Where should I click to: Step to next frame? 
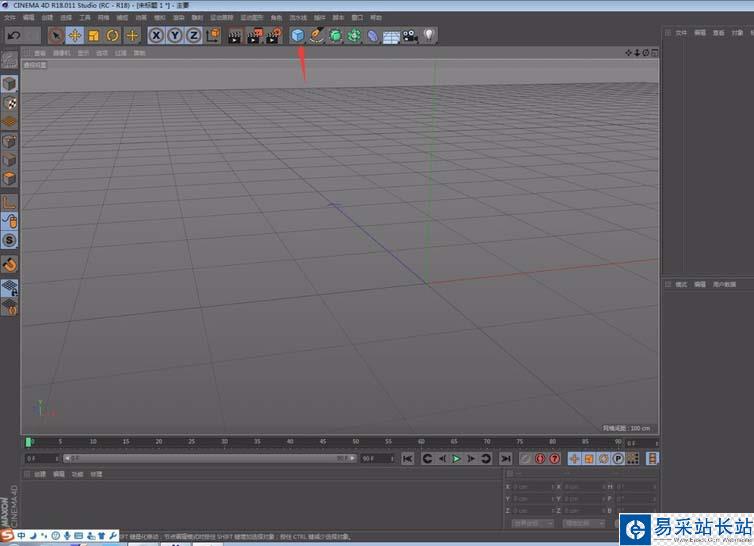click(x=471, y=459)
